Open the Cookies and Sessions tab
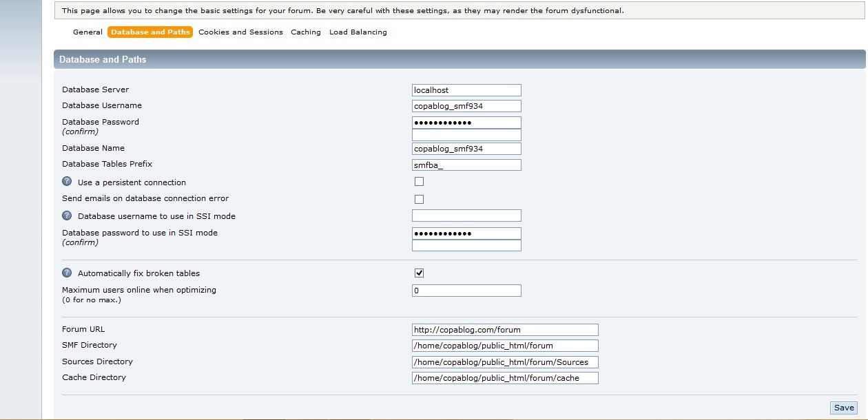The width and height of the screenshot is (868, 420). click(240, 32)
